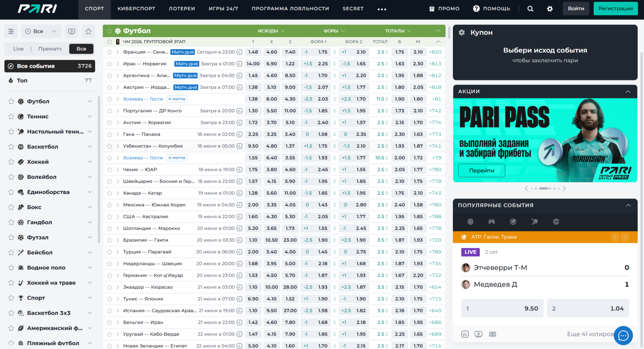Open video stream icon in popular event
The height and width of the screenshot is (349, 644).
pos(478,334)
